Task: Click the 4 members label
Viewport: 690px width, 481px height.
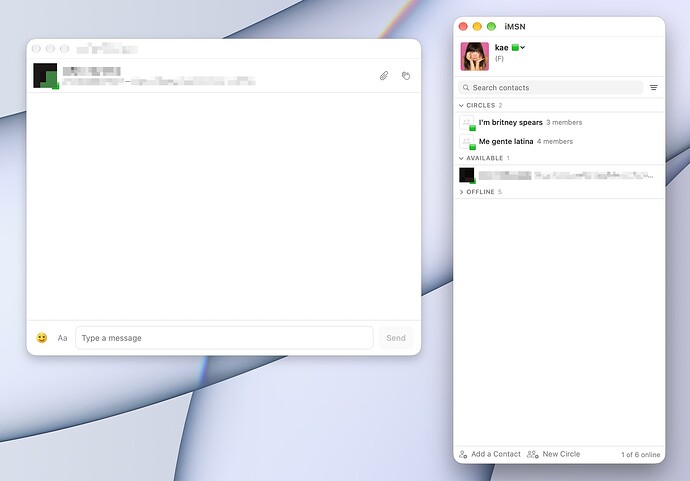Action: 555,141
